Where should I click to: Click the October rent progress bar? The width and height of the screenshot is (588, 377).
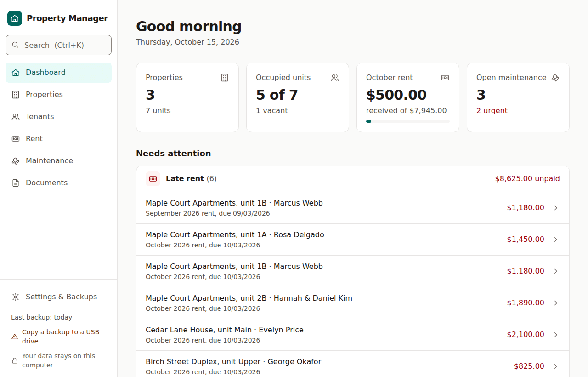408,121
